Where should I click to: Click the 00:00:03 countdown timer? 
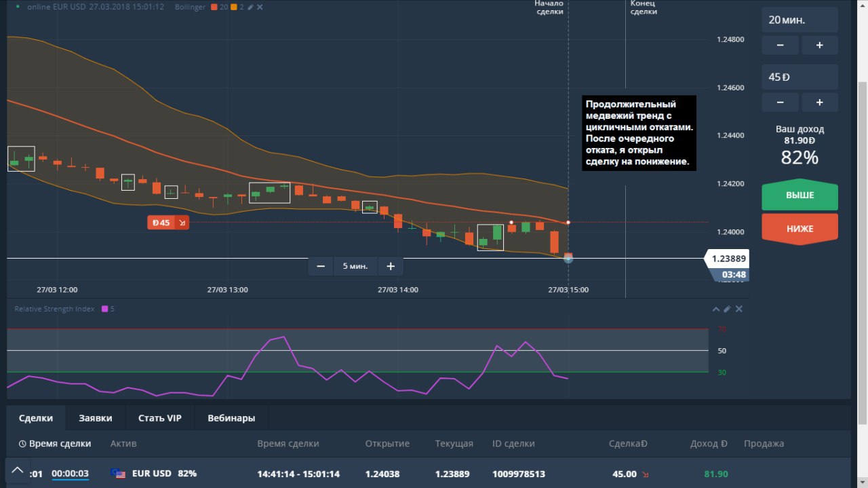point(70,474)
